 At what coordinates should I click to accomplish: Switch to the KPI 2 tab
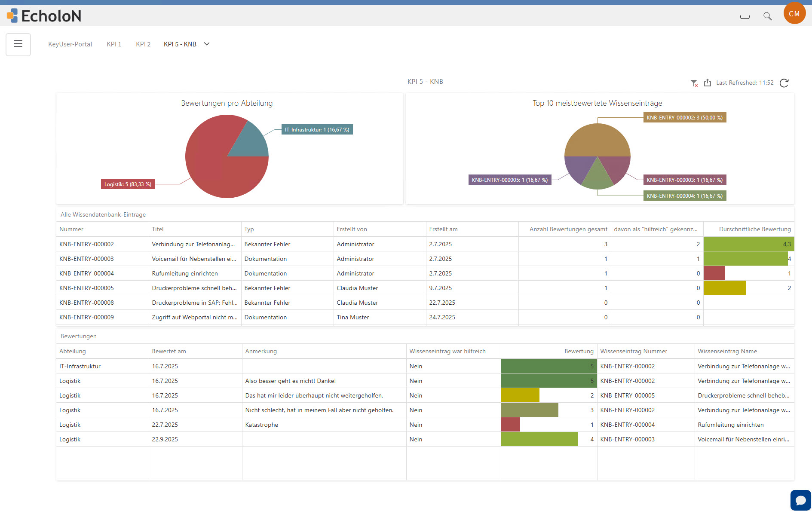tap(143, 44)
